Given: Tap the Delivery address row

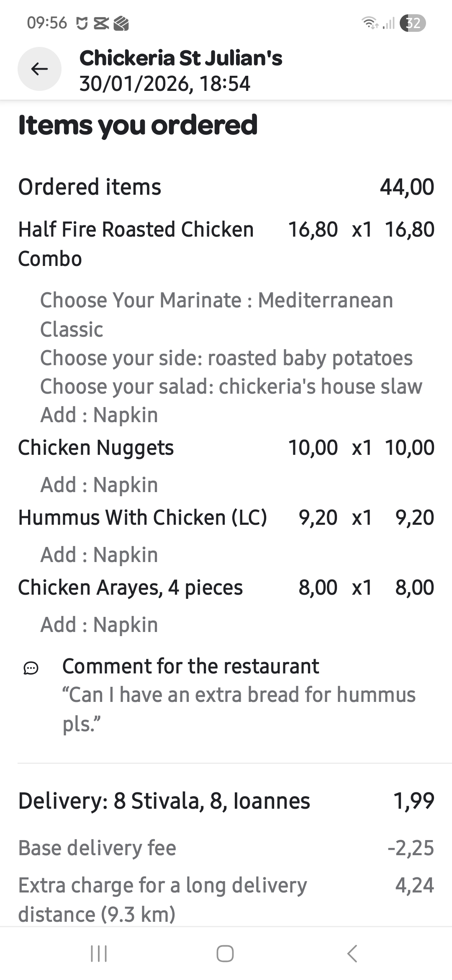Looking at the screenshot, I should pos(164,801).
